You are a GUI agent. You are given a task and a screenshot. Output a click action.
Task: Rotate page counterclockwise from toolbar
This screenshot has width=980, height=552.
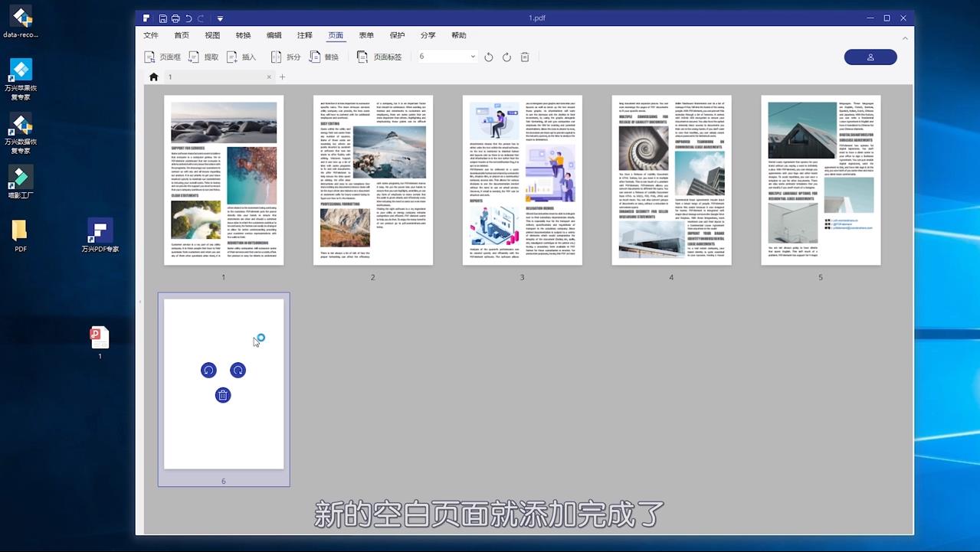(x=489, y=57)
